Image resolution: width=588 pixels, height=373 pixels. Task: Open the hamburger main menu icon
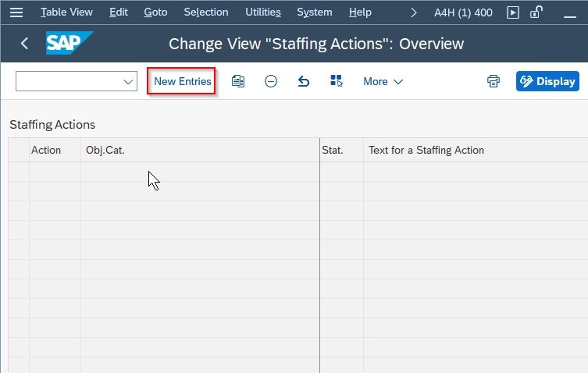pyautogui.click(x=16, y=12)
